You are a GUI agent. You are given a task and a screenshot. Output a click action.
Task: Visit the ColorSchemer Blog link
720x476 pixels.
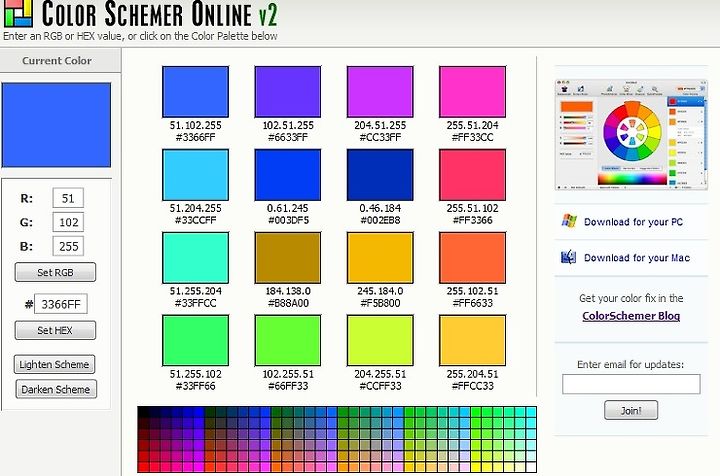(x=631, y=316)
